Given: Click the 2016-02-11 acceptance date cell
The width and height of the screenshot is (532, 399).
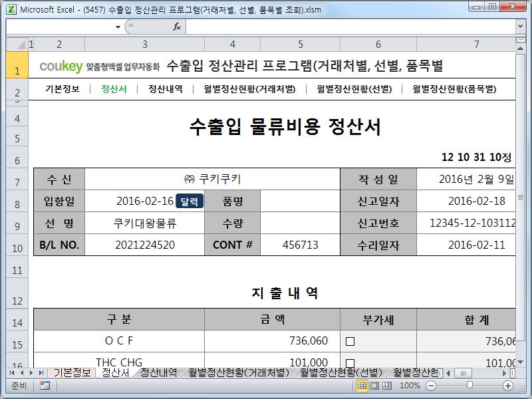Looking at the screenshot, I should coord(466,245).
